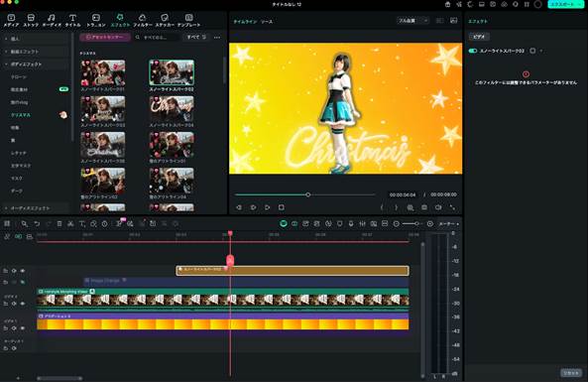Image resolution: width=588 pixels, height=382 pixels.
Task: Toggle visibility eye of the top effect track
Action: (x=23, y=271)
